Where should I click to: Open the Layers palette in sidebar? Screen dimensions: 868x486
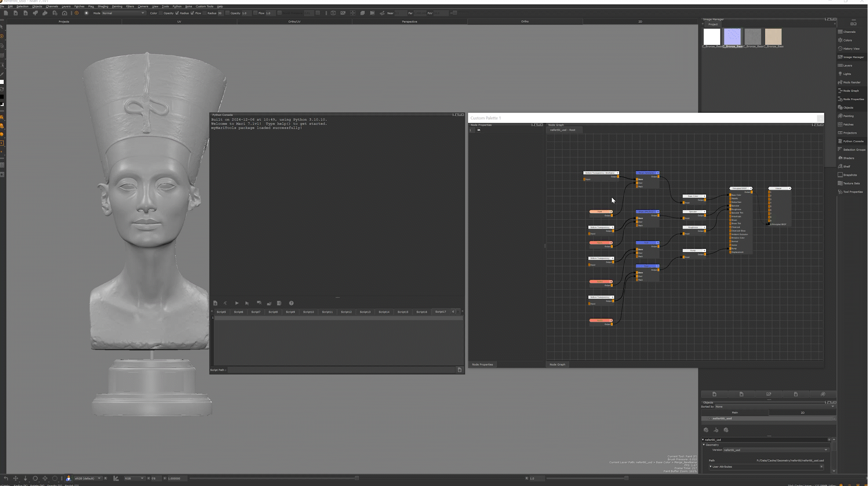tap(847, 66)
